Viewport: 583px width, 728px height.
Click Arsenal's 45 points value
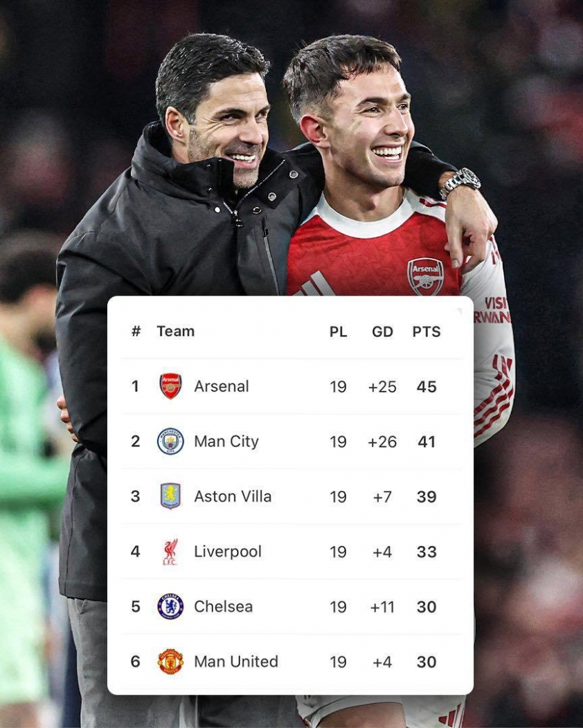[x=427, y=386]
